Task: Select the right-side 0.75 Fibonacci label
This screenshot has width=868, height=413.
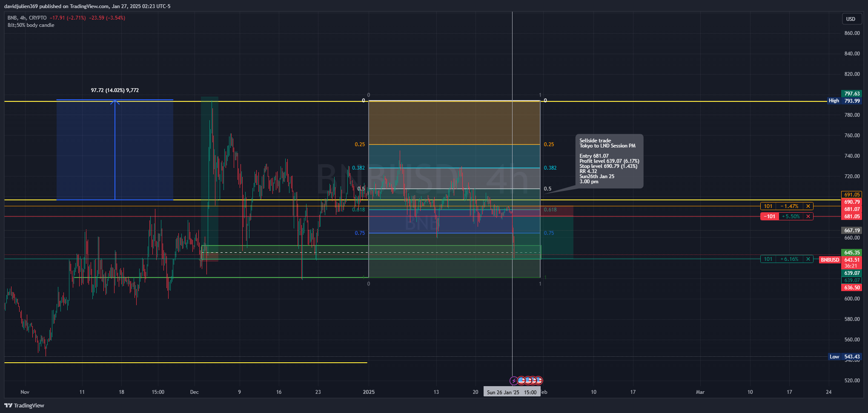Action: pyautogui.click(x=549, y=233)
